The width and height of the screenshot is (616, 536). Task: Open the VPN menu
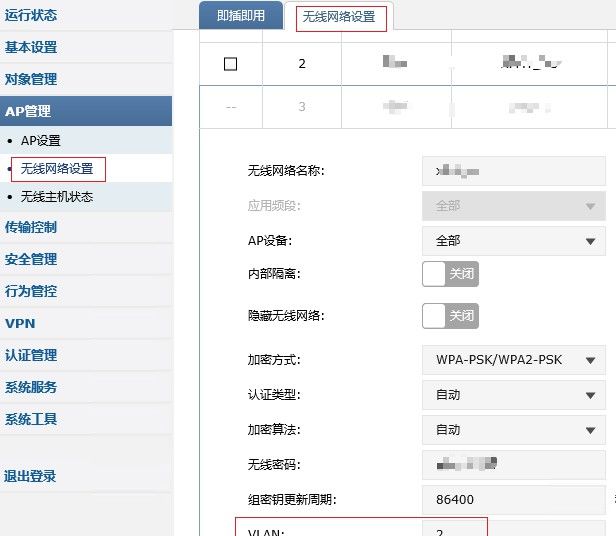(x=86, y=323)
